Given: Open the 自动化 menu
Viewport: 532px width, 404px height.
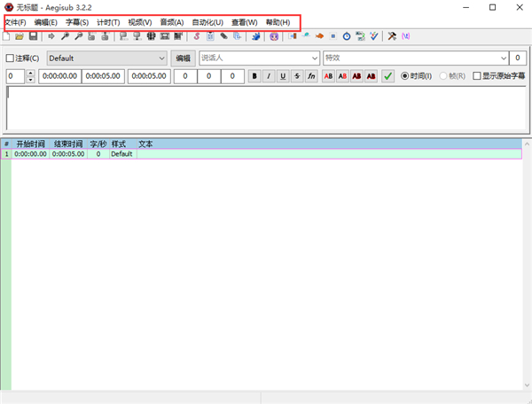Looking at the screenshot, I should [207, 21].
